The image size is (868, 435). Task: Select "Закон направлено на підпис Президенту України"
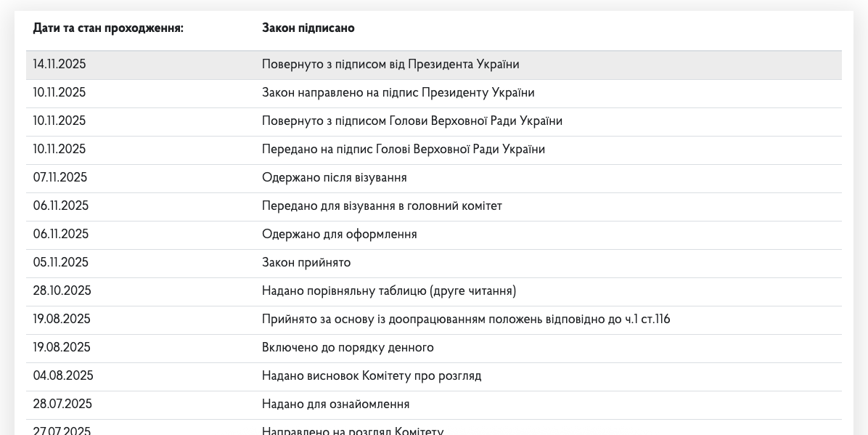[398, 93]
